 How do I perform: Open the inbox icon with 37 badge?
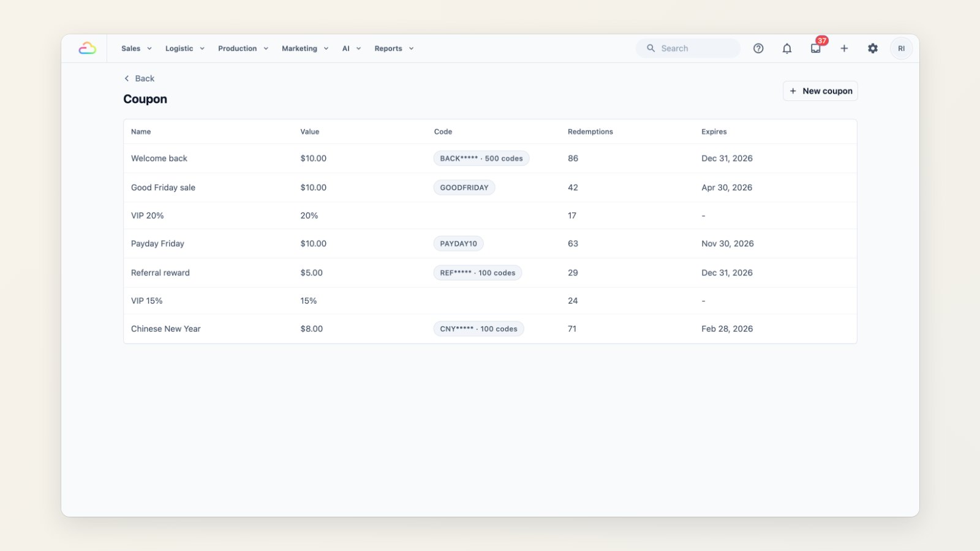pos(816,48)
